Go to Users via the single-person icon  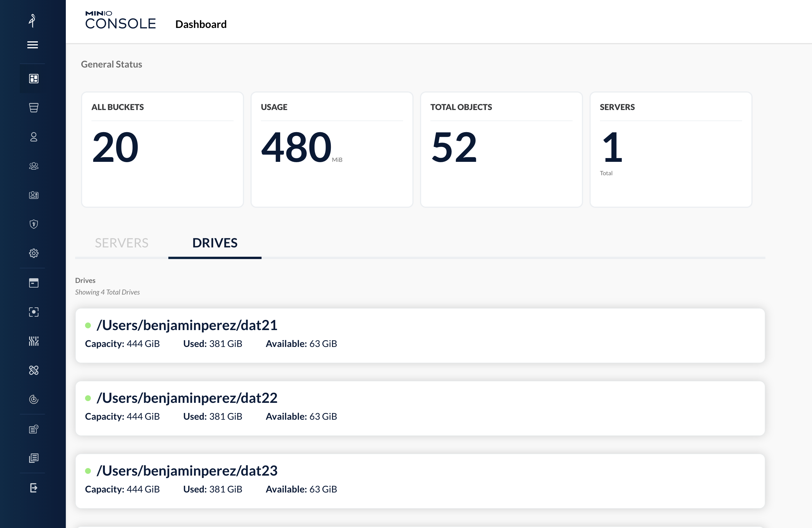33,137
